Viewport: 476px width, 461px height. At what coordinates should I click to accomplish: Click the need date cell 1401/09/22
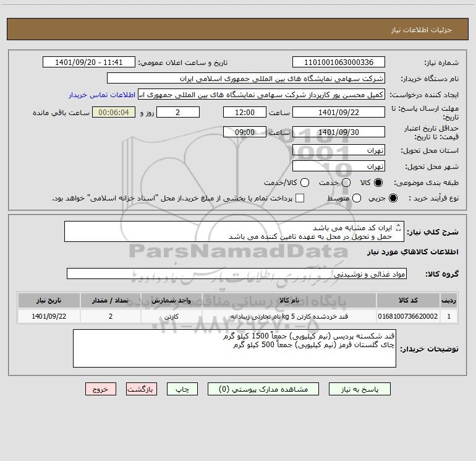[x=49, y=316]
